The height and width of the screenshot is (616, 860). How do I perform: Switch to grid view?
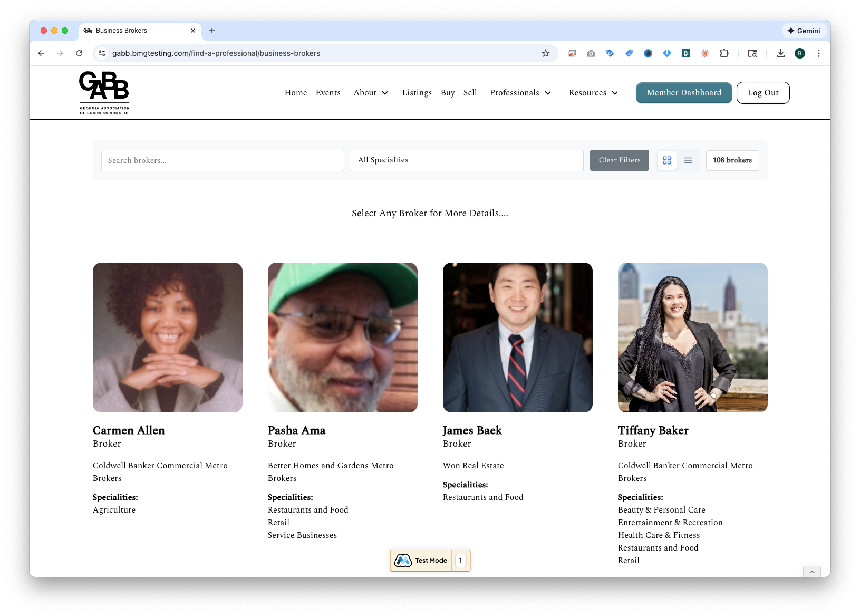click(667, 160)
